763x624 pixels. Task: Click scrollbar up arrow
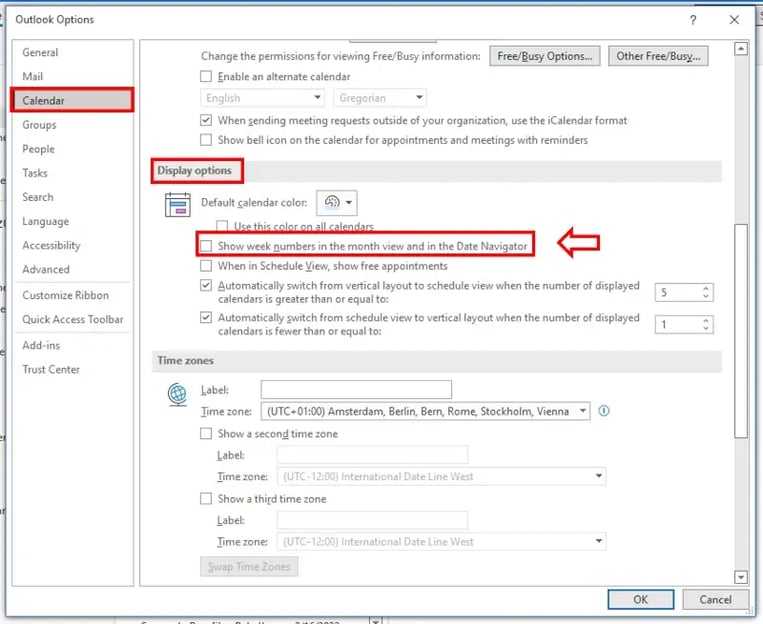741,48
